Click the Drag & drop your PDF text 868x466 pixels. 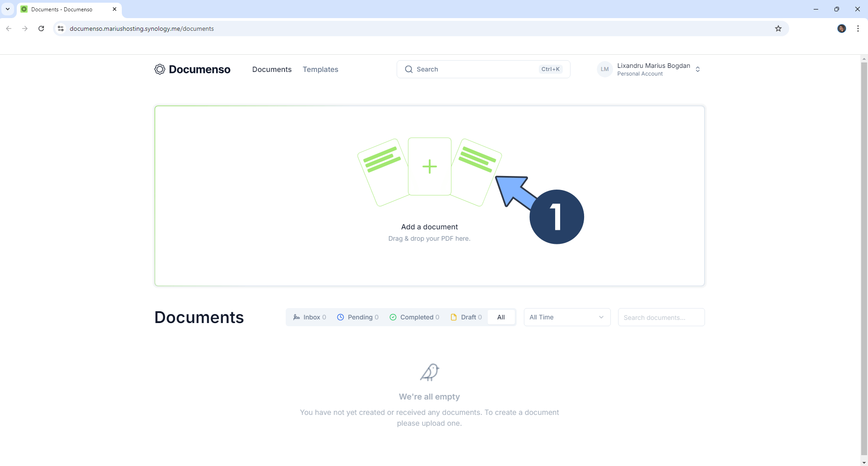click(429, 238)
